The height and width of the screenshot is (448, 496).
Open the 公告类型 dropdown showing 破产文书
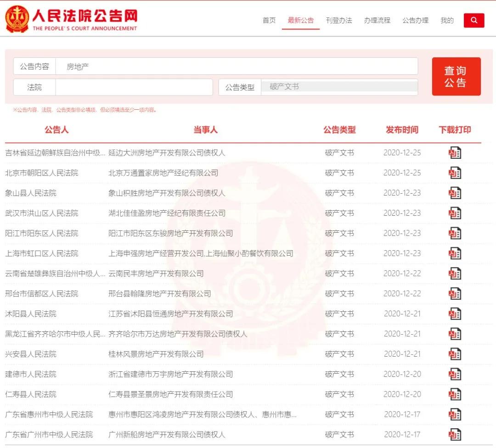(339, 87)
